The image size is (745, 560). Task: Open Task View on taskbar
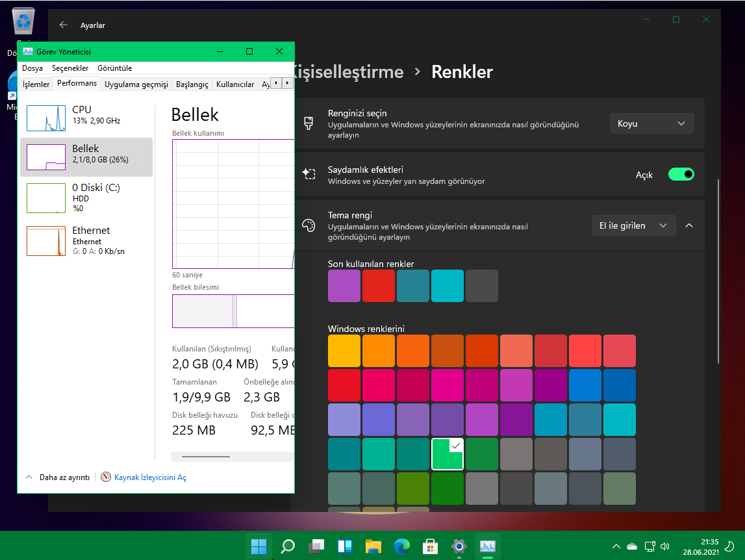click(316, 546)
